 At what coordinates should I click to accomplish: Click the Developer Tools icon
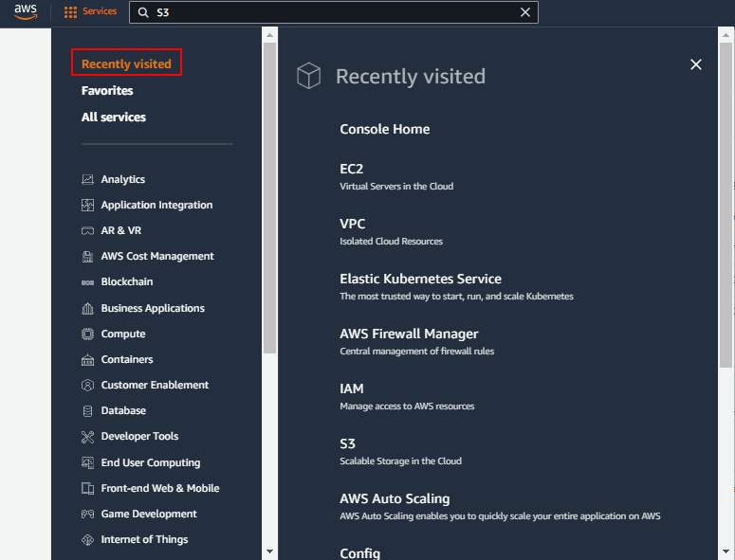point(87,437)
